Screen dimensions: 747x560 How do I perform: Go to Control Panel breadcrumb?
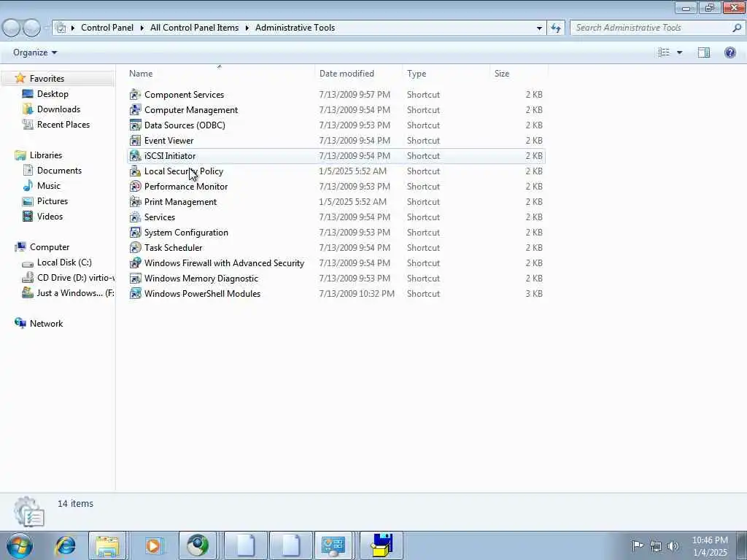click(107, 28)
